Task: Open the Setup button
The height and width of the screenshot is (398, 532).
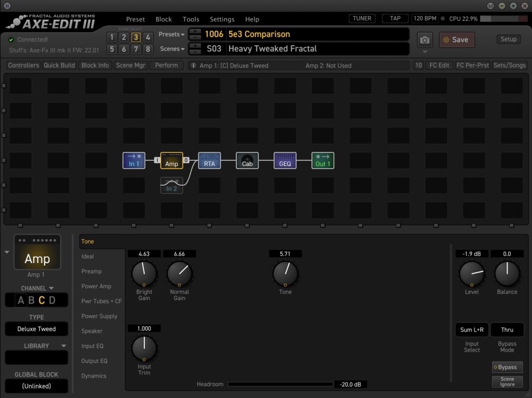Action: (508, 39)
